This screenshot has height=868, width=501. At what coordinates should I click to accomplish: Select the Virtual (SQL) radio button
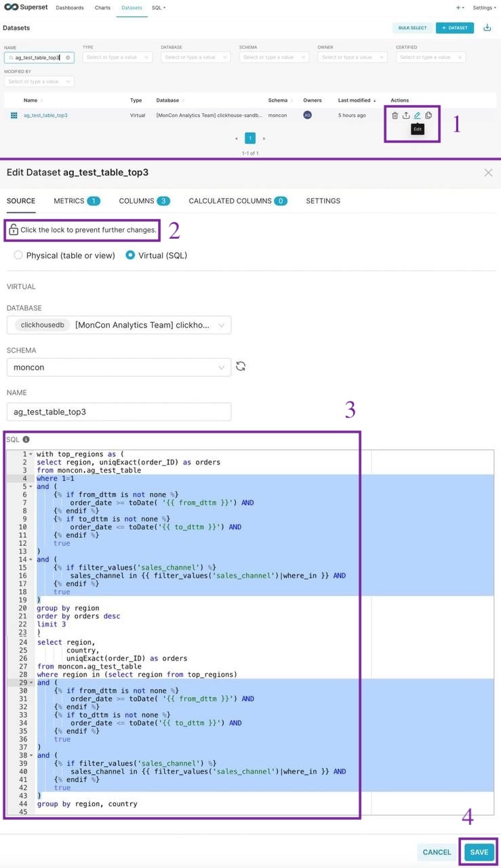tap(130, 256)
